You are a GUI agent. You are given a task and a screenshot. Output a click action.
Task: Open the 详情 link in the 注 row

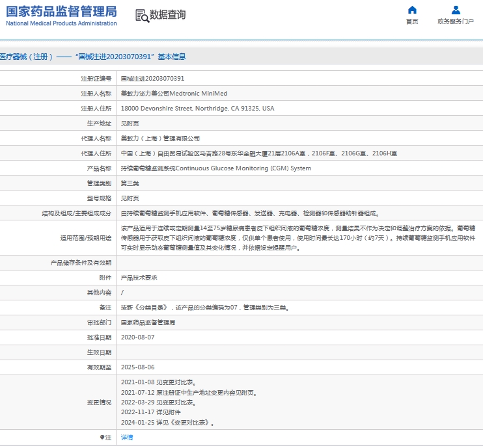tap(126, 437)
